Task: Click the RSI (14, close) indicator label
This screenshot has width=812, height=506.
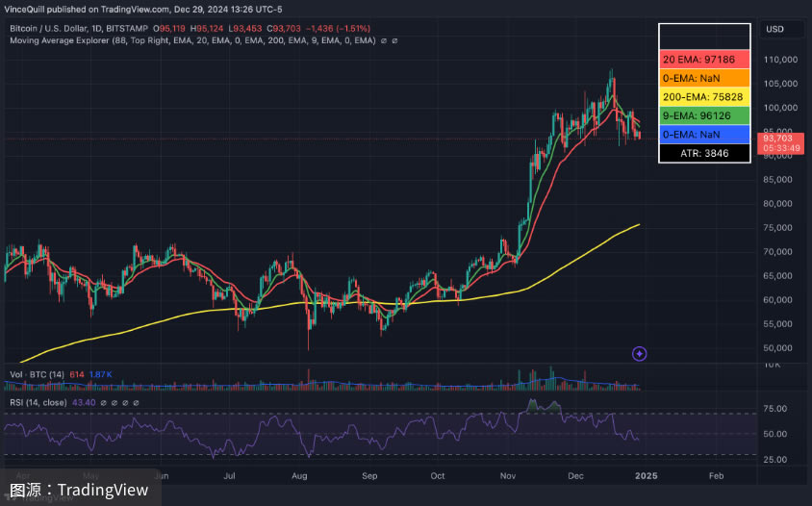Action: tap(37, 400)
